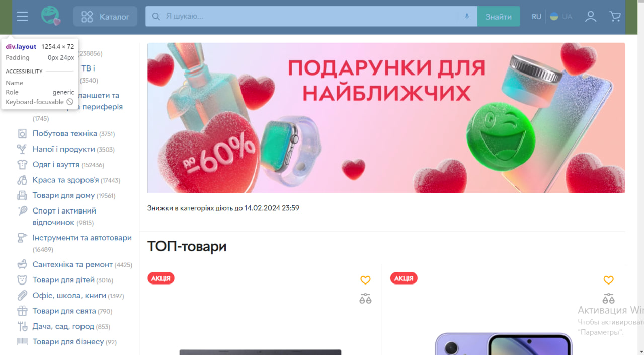Add first product to wishlist heart
This screenshot has height=355, width=644.
[365, 280]
